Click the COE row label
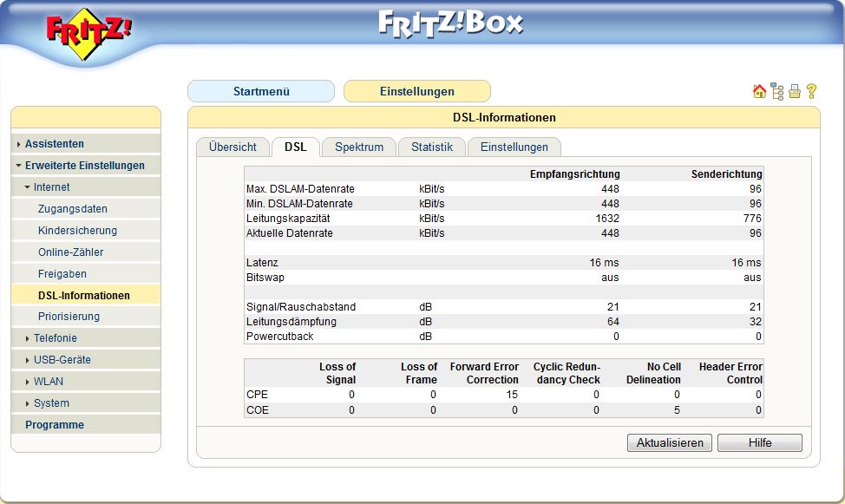Image resolution: width=845 pixels, height=504 pixels. click(x=258, y=410)
